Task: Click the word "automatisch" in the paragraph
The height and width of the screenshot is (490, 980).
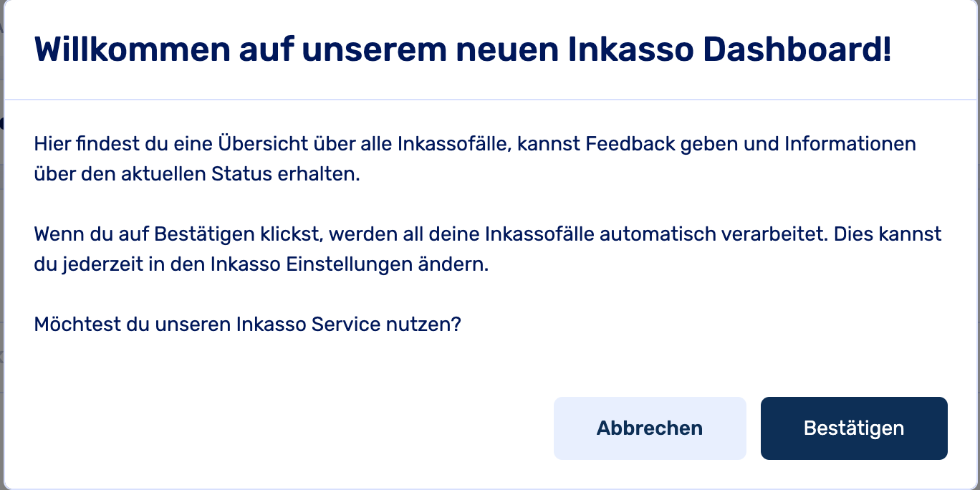Action: 646,234
